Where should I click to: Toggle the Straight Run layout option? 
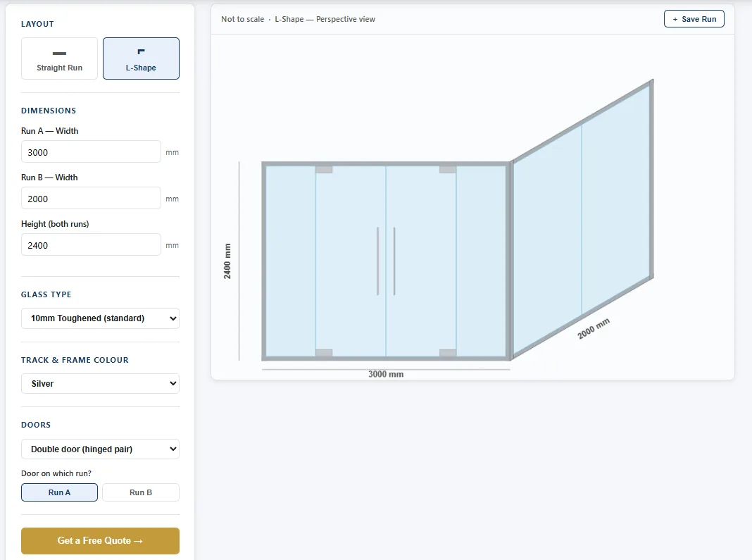(x=59, y=58)
